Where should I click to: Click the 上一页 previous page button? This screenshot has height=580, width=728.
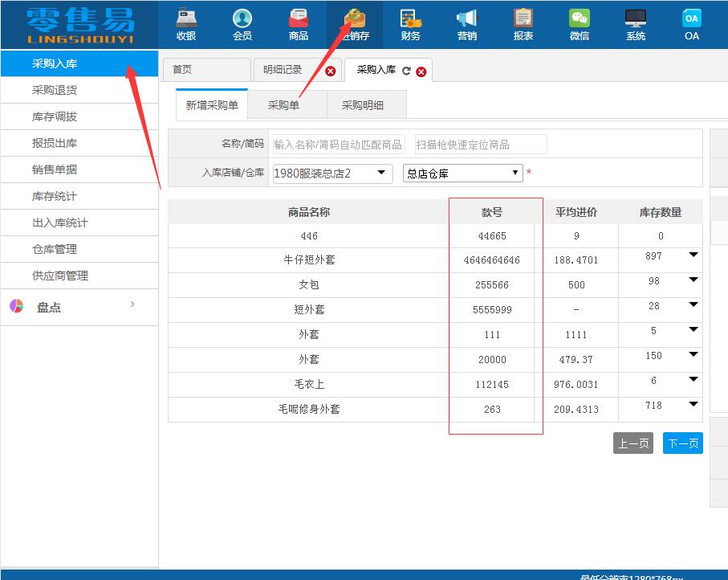(632, 443)
